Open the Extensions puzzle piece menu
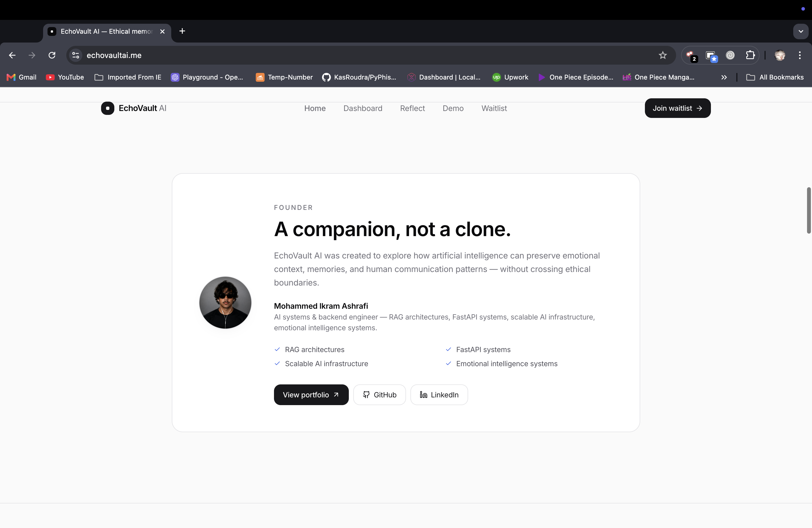812x528 pixels. [750, 55]
